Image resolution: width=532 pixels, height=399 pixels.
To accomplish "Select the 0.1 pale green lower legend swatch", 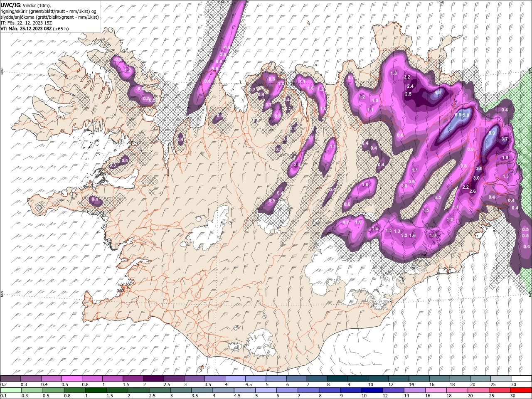I will click(11, 390).
